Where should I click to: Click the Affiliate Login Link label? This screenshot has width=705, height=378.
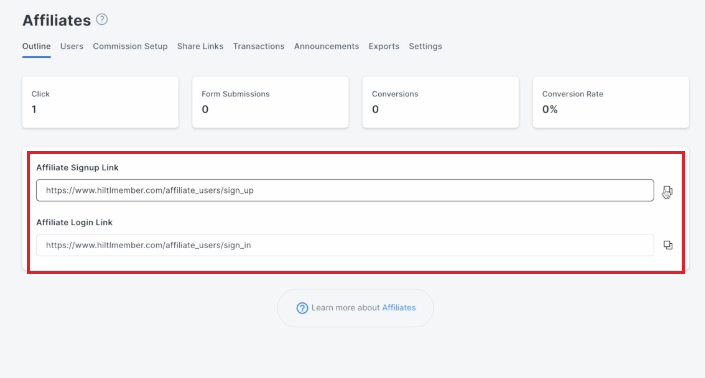click(74, 222)
